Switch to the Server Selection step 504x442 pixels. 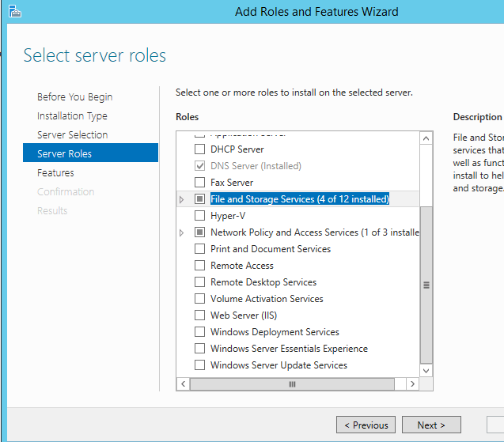(x=72, y=135)
